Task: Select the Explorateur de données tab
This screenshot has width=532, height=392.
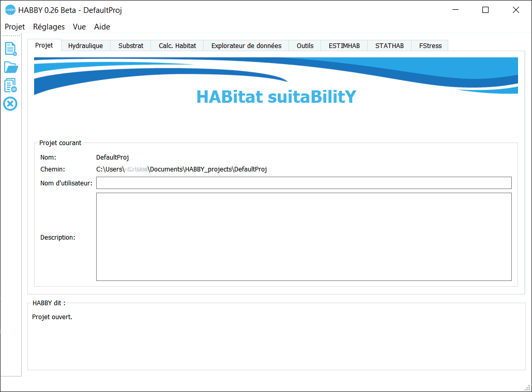Action: tap(246, 45)
